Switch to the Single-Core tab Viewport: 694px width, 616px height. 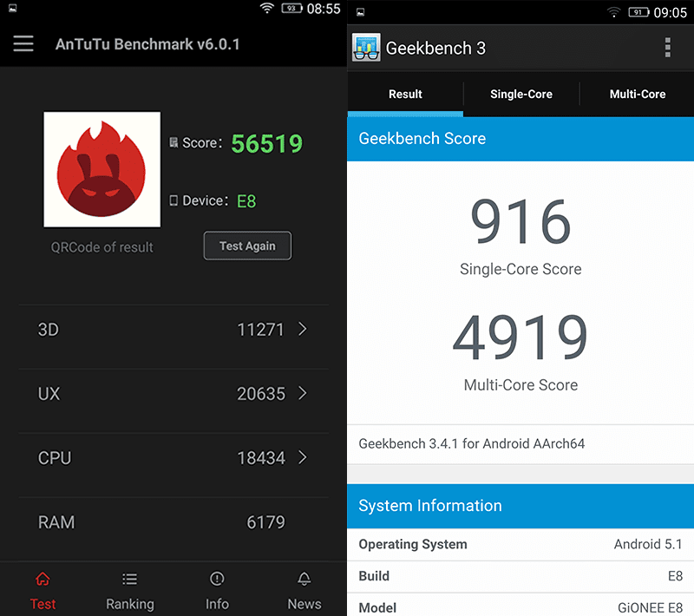pos(521,94)
